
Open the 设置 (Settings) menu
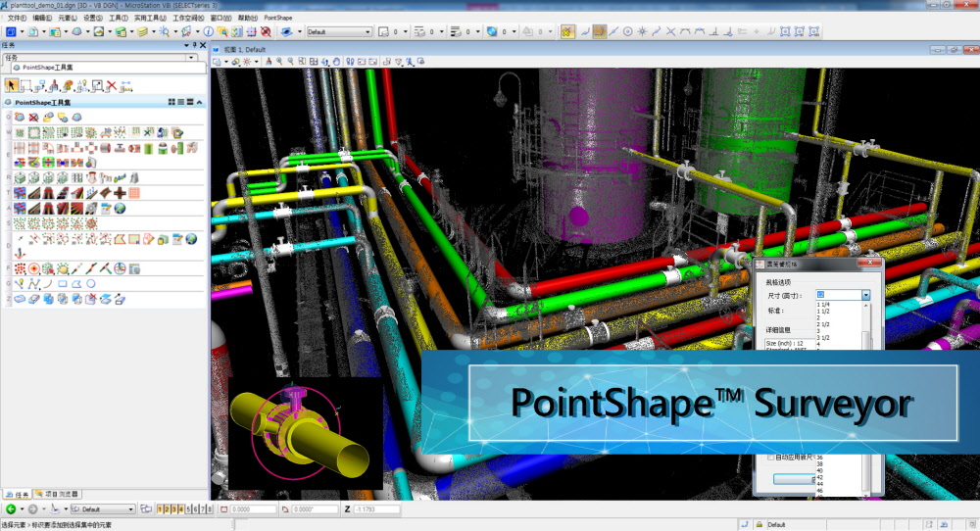(93, 18)
